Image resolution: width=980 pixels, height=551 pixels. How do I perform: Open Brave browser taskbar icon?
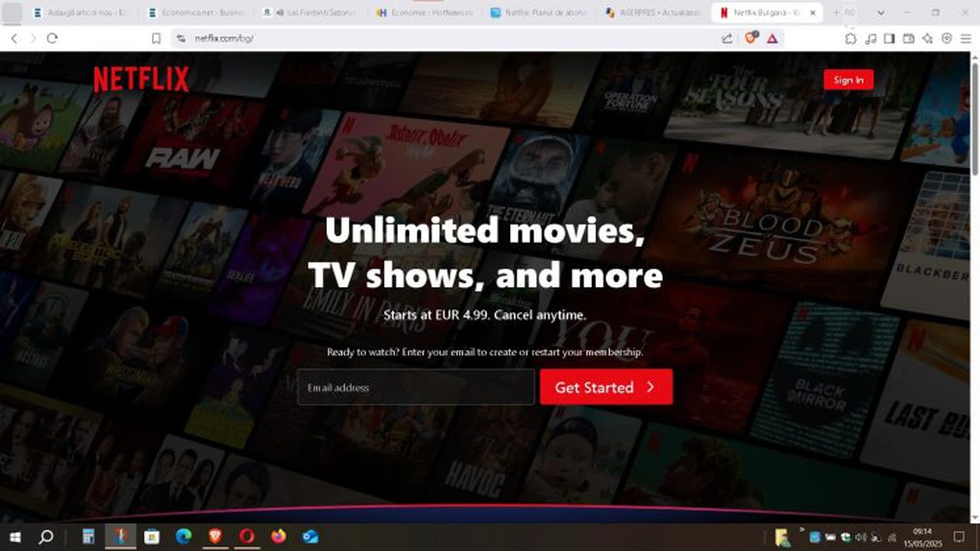215,537
